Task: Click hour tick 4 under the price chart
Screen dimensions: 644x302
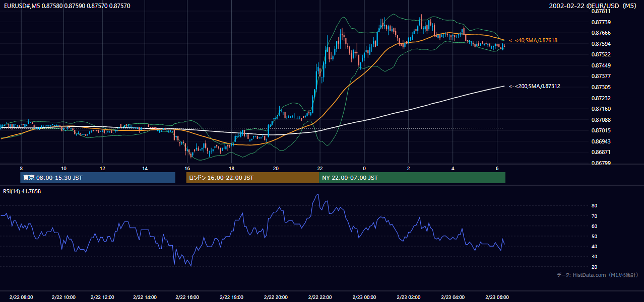Action: pyautogui.click(x=453, y=168)
